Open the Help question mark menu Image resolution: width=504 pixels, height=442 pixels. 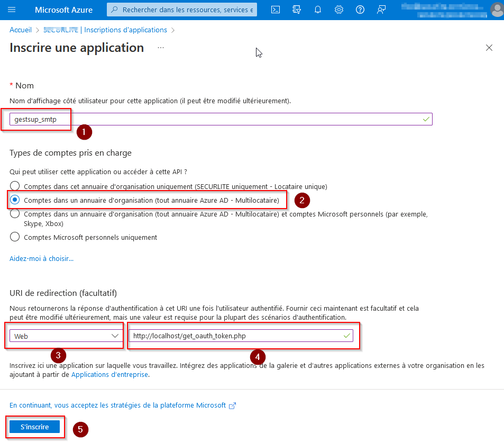point(360,10)
